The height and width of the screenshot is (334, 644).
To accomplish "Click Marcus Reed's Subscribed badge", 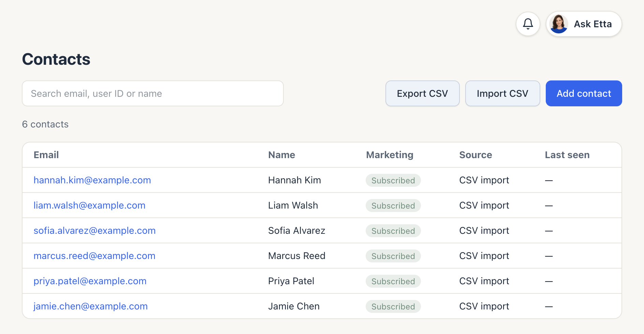I will coord(393,256).
